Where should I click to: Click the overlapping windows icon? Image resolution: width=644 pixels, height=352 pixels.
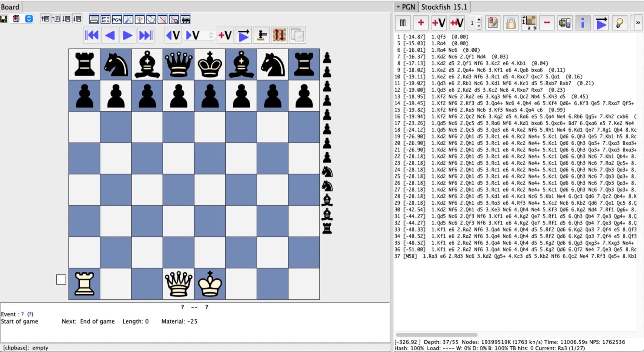click(x=297, y=35)
